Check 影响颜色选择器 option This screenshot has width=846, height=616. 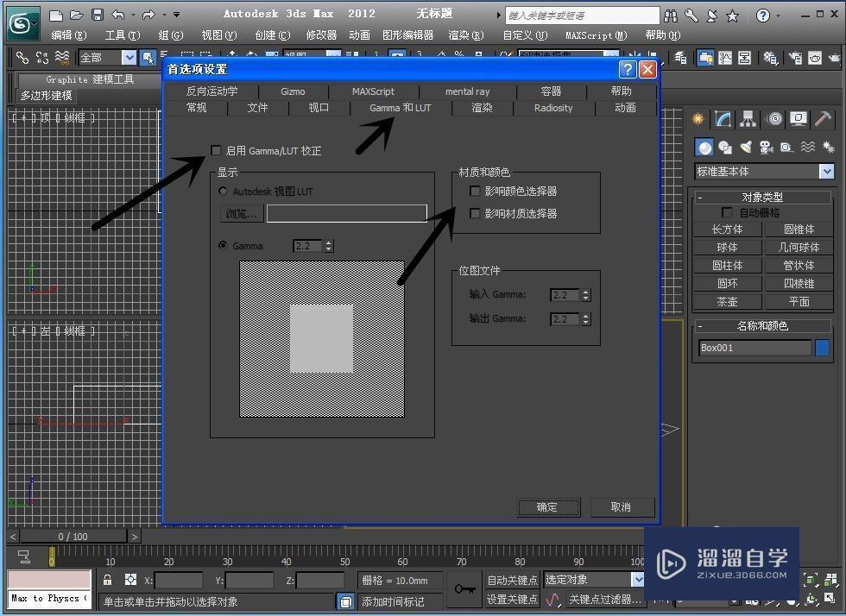(474, 192)
